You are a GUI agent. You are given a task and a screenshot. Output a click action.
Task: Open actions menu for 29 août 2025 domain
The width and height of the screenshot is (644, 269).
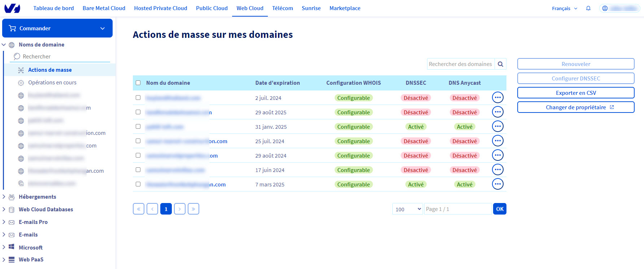point(498,112)
